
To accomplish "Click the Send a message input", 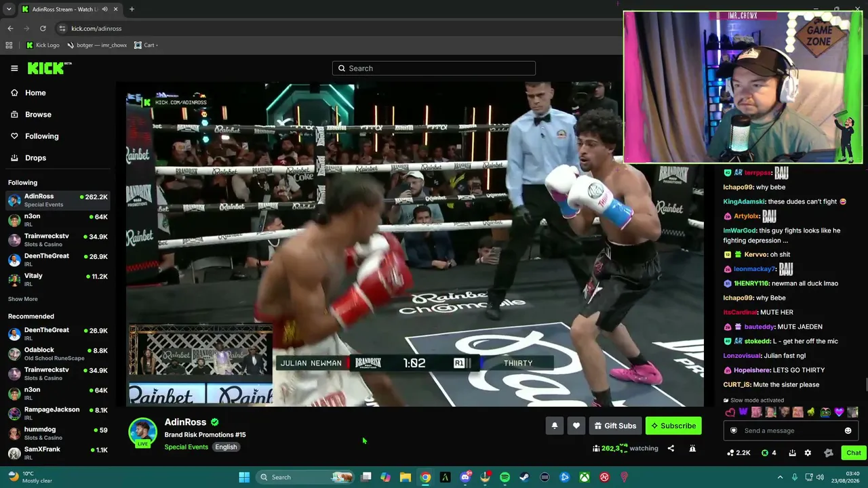I will [x=791, y=430].
